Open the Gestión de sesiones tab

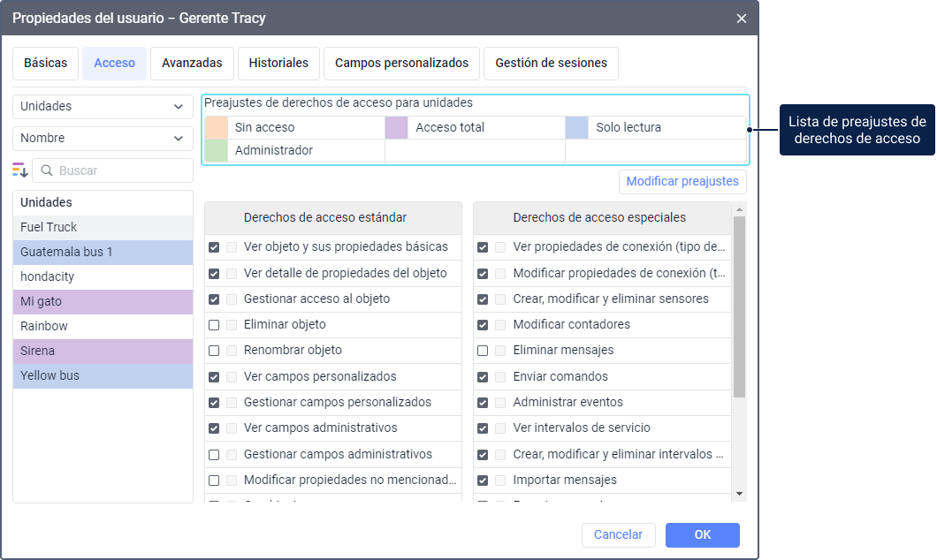coord(551,64)
